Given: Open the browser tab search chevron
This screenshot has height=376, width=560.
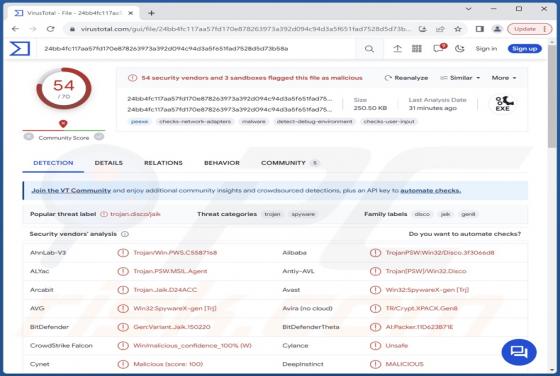Looking at the screenshot, I should [469, 9].
